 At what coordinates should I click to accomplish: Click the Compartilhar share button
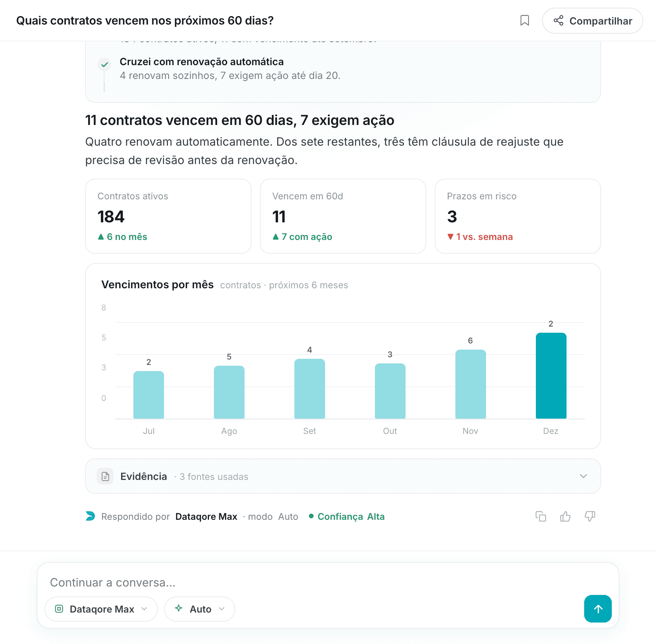tap(592, 21)
